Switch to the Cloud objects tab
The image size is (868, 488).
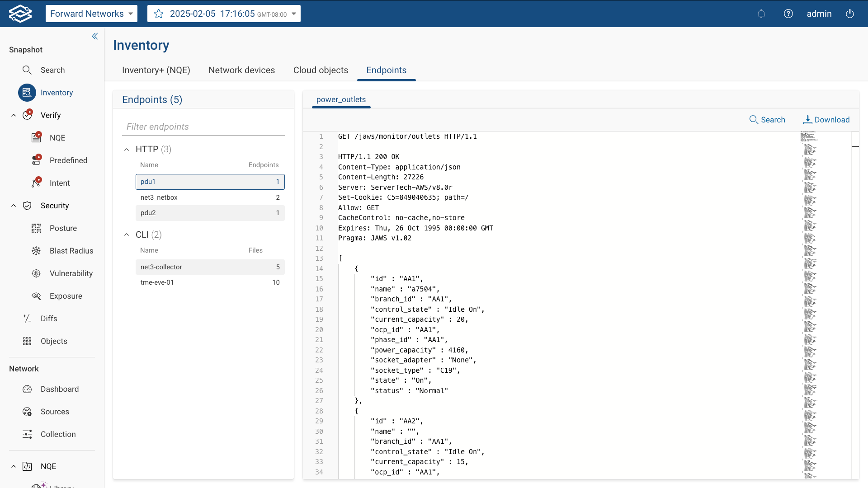coord(321,70)
